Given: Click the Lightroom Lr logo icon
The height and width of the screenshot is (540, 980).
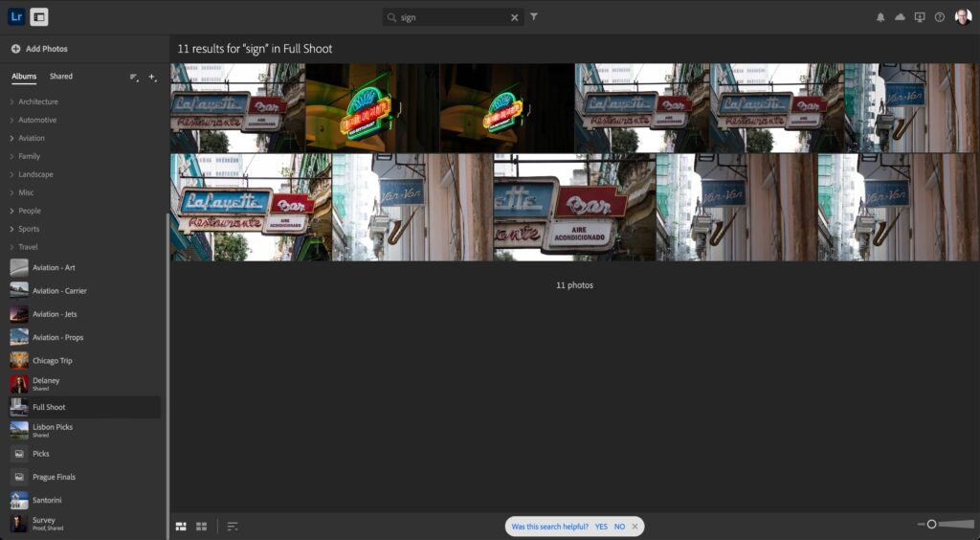Looking at the screenshot, I should [17, 17].
